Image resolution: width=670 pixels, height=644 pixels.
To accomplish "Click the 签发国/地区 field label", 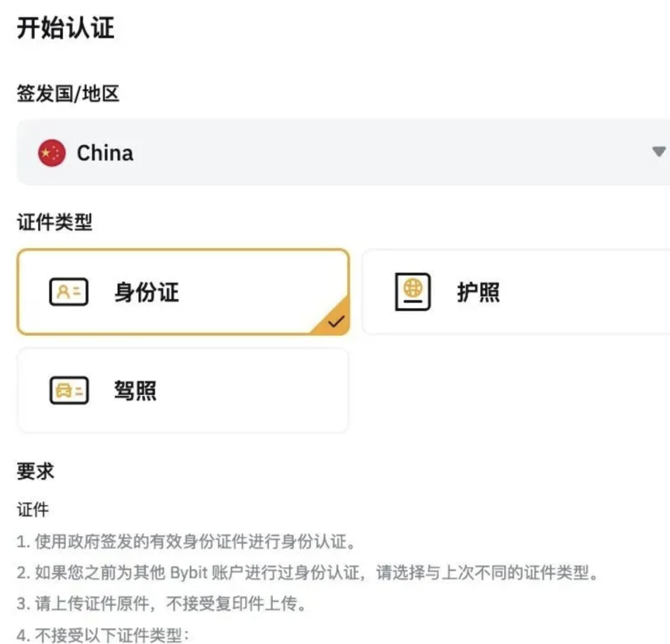I will [x=68, y=94].
